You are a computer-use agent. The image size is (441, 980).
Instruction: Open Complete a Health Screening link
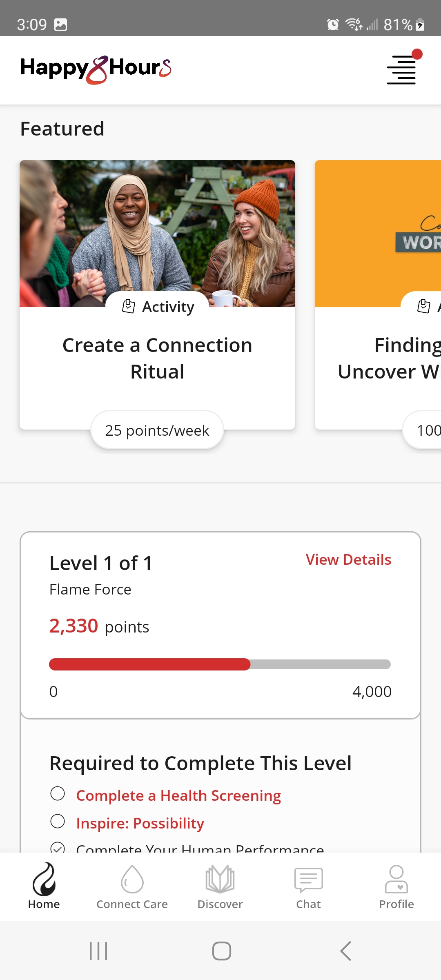coord(178,795)
